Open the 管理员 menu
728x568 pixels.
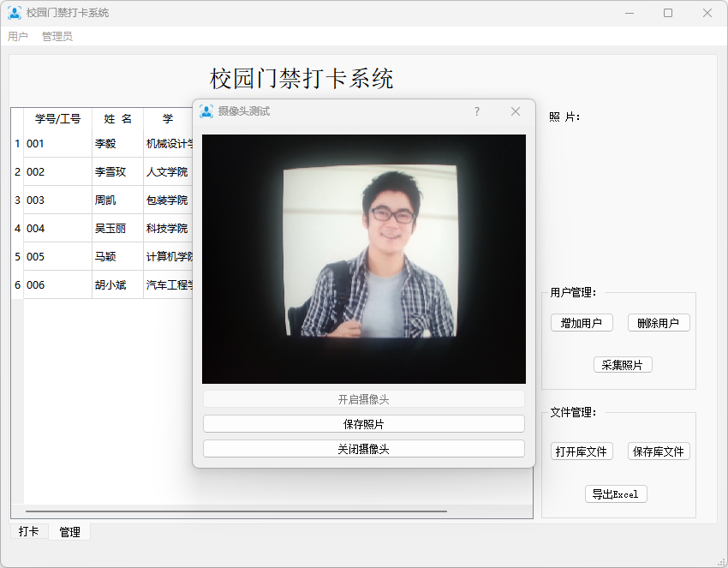(x=57, y=37)
